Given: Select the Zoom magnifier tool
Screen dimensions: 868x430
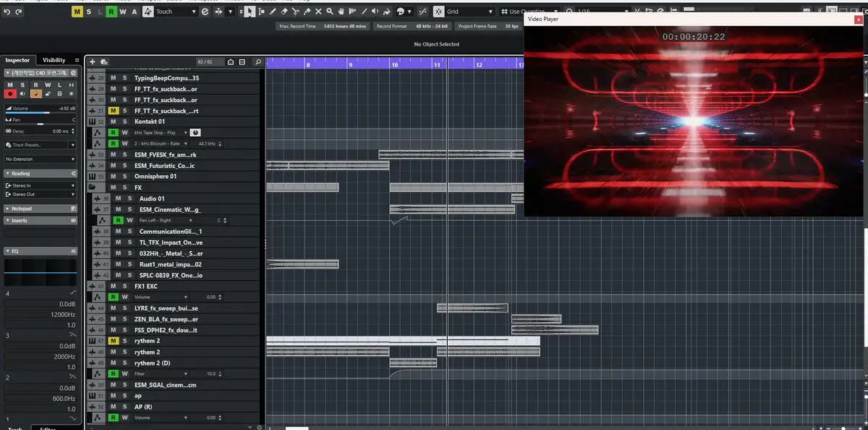Looking at the screenshot, I should pyautogui.click(x=330, y=12).
